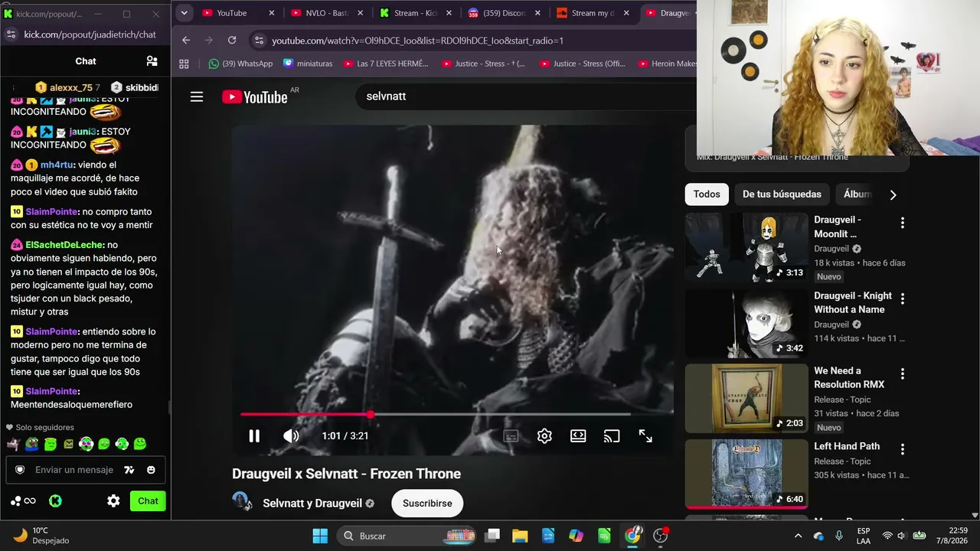This screenshot has width=980, height=551.
Task: Toggle subtitles on the video player
Action: (x=511, y=436)
